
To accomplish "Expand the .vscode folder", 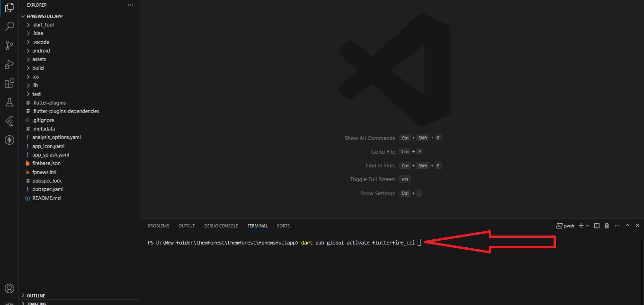I will pyautogui.click(x=79, y=42).
